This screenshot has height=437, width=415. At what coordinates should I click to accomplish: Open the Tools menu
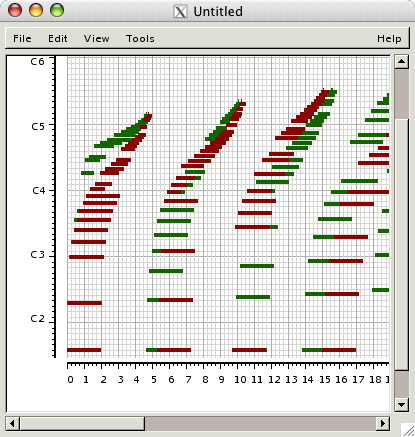point(140,39)
